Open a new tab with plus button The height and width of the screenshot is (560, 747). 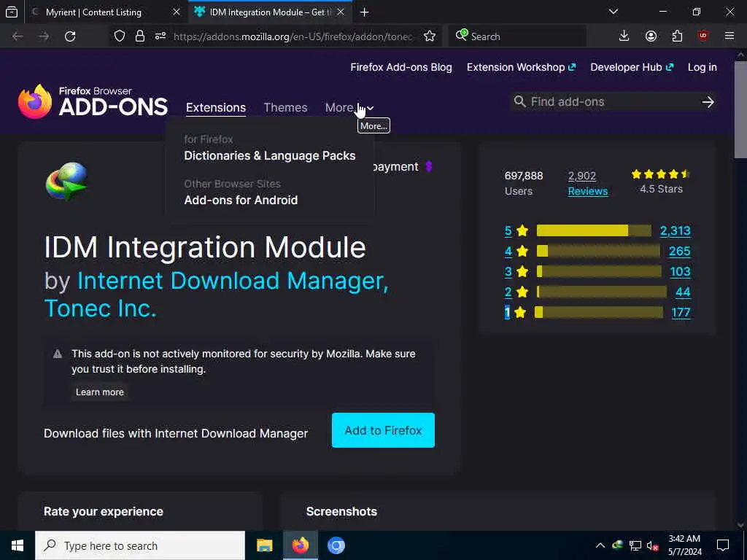pyautogui.click(x=365, y=12)
